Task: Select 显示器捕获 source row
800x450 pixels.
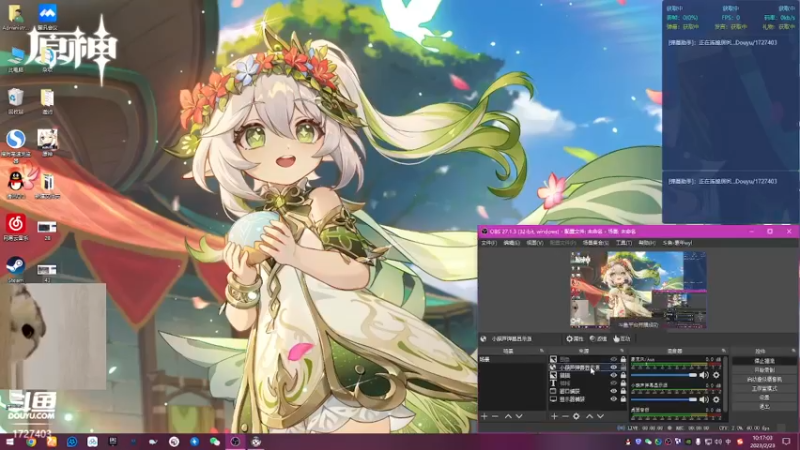Action: point(587,399)
